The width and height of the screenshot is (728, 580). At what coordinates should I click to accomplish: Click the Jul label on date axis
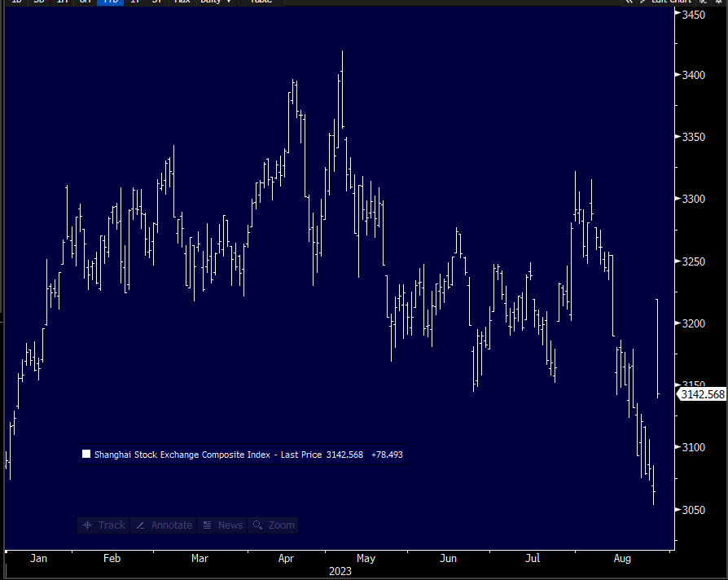[x=533, y=558]
